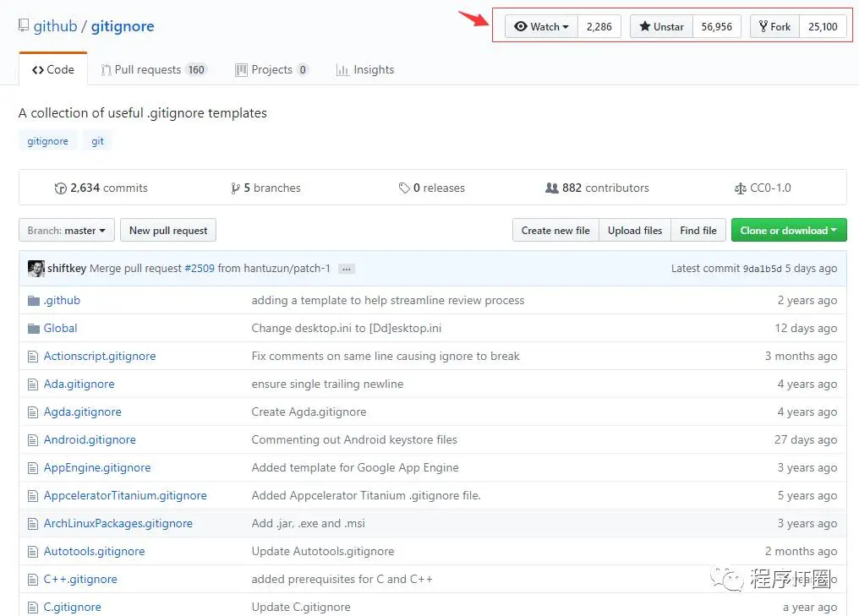Screen dimensions: 859x616
Task: Click file icon next to Agda.gitignore
Action: 33,412
